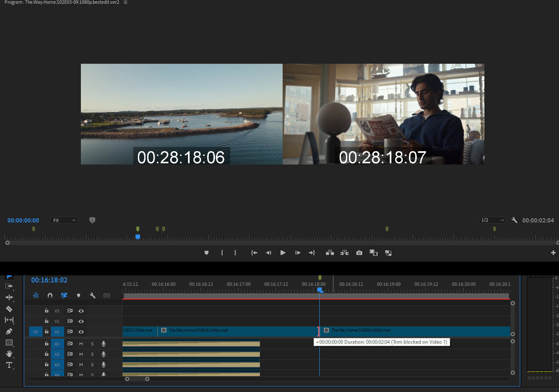
Task: Toggle Snap in timeline
Action: pos(50,295)
